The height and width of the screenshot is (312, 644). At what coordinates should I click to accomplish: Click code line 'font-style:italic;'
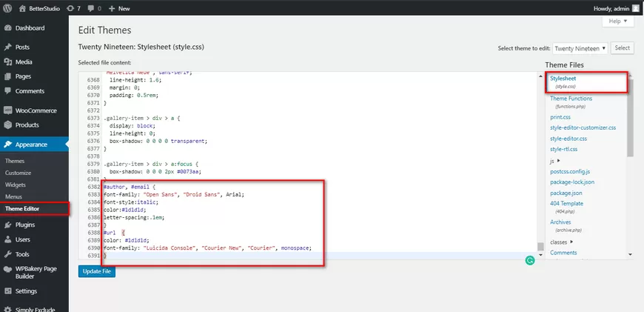[x=131, y=202]
